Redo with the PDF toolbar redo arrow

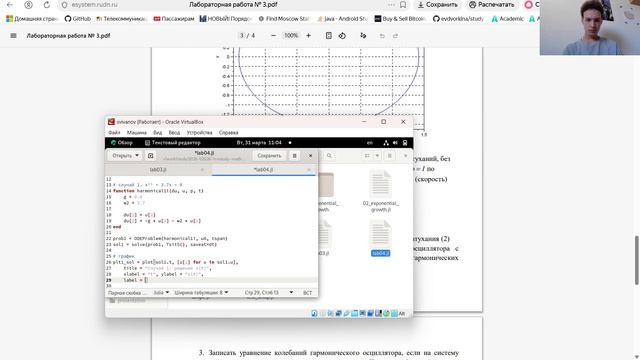click(x=395, y=36)
